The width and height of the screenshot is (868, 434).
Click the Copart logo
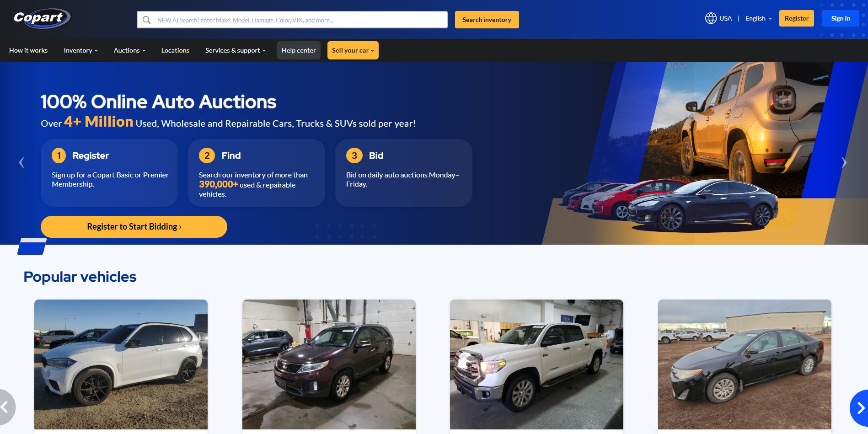[x=42, y=18]
